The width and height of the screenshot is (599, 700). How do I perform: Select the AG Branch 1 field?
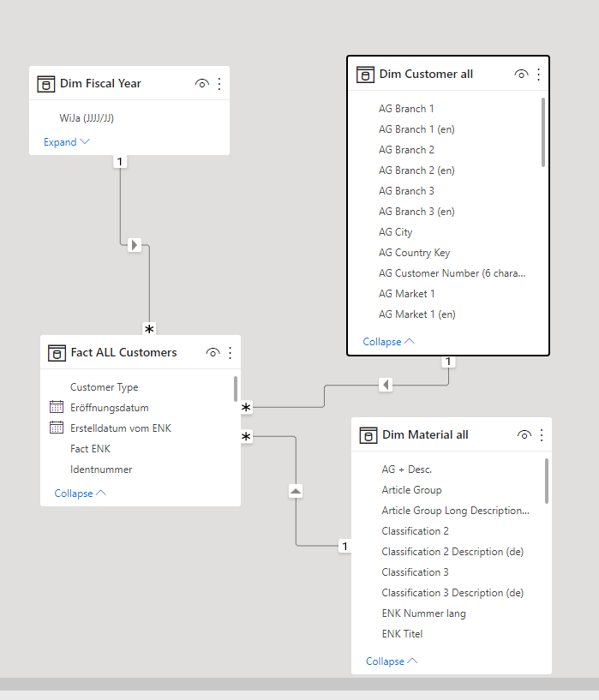(x=406, y=109)
